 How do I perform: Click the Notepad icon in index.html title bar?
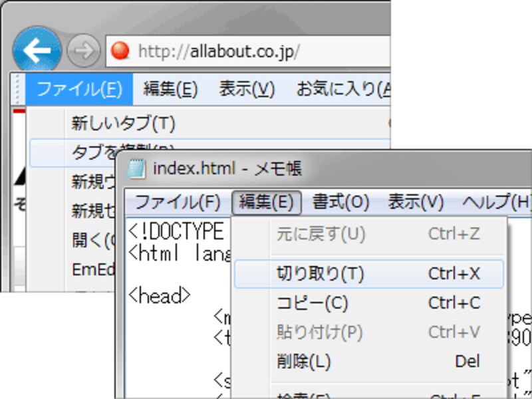137,168
